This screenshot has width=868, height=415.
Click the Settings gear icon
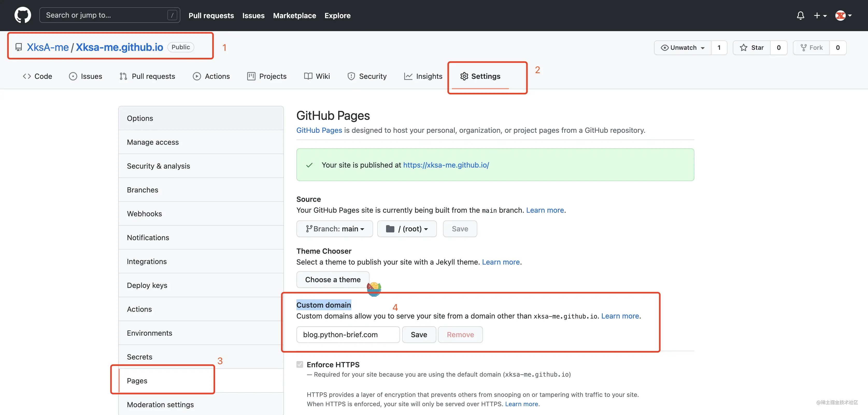(464, 76)
